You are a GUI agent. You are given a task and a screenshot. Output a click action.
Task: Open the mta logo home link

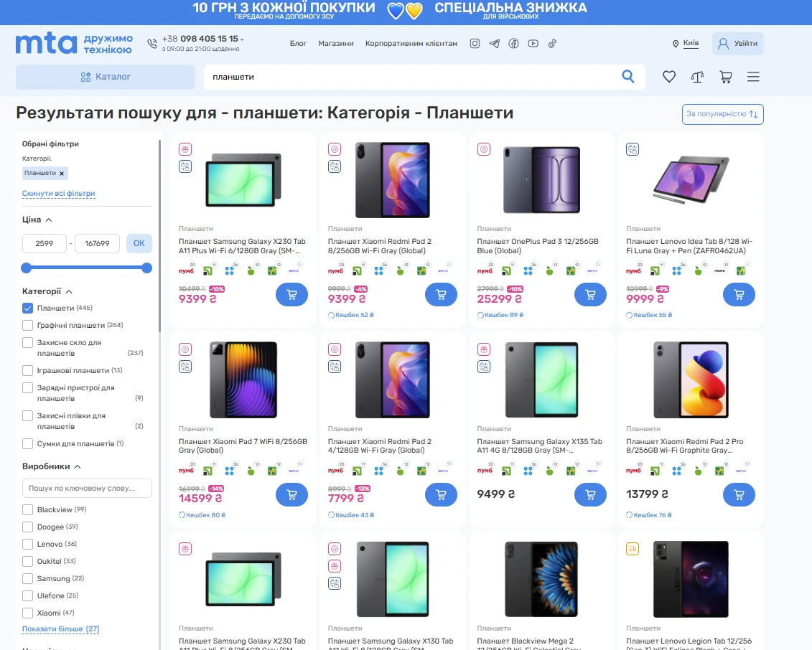click(46, 44)
